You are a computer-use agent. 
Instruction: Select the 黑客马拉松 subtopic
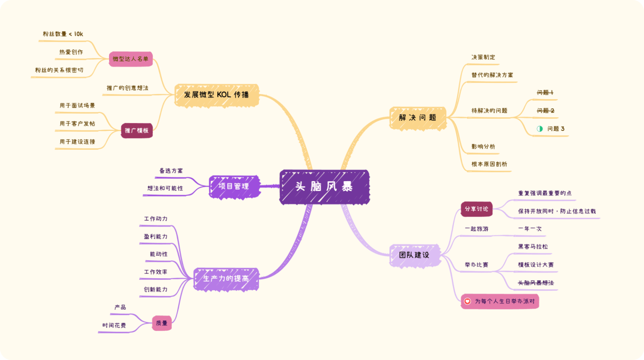pyautogui.click(x=533, y=247)
